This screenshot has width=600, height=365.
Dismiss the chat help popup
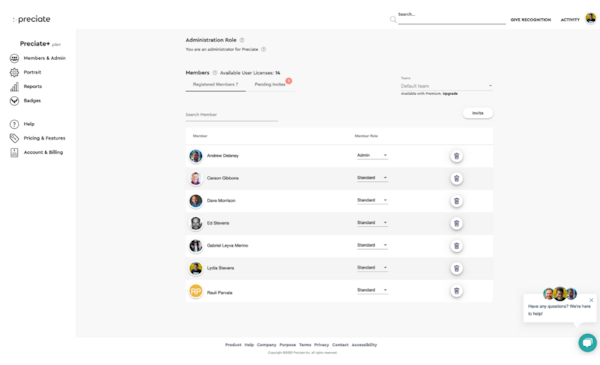pyautogui.click(x=591, y=300)
